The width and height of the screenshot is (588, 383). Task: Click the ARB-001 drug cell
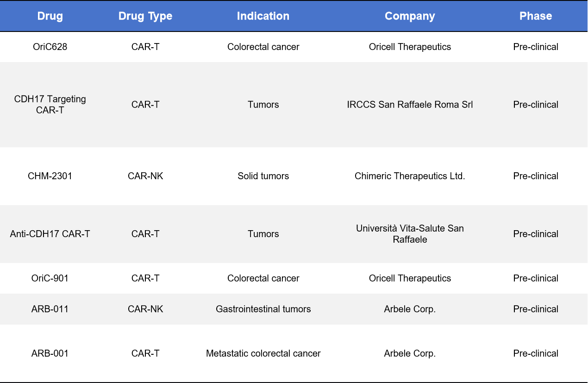coord(50,353)
